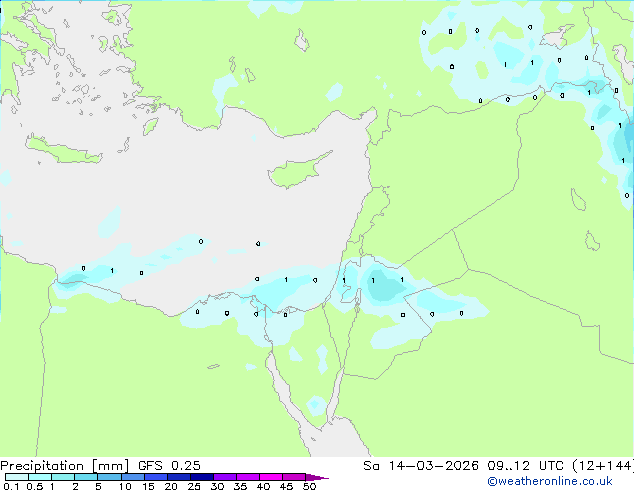Select the 30–35 mm purple swatch

pos(225,477)
